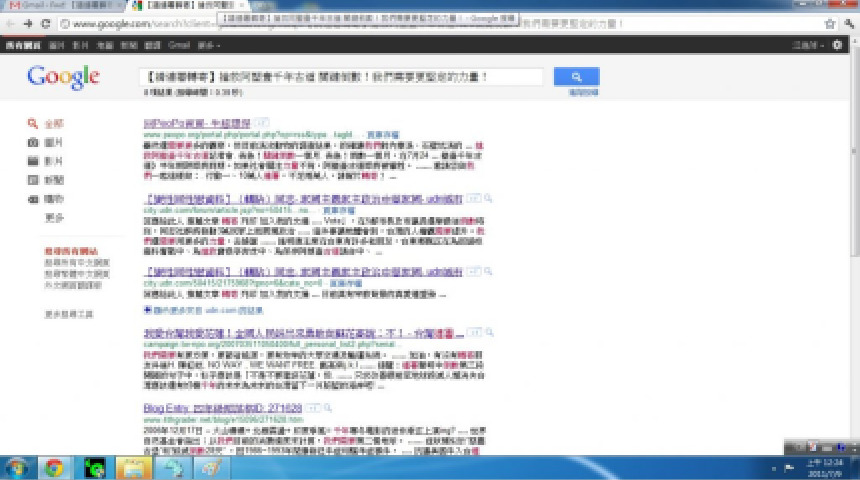The image size is (860, 480).
Task: Open the Google settings gear icon
Action: click(x=837, y=45)
